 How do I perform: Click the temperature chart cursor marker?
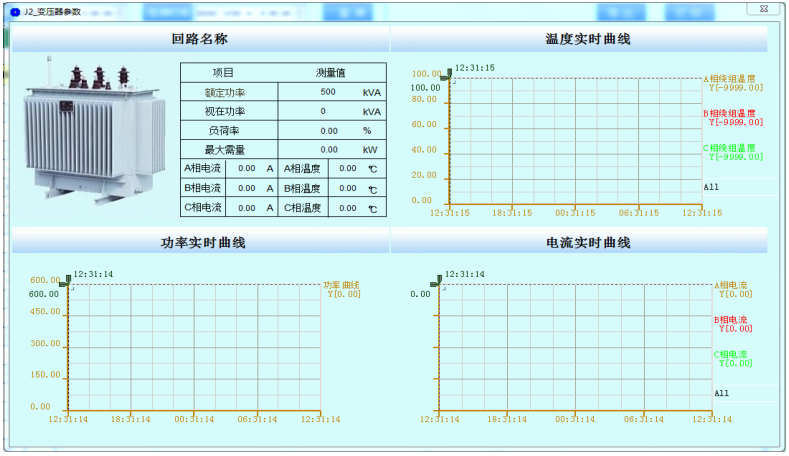coord(448,75)
